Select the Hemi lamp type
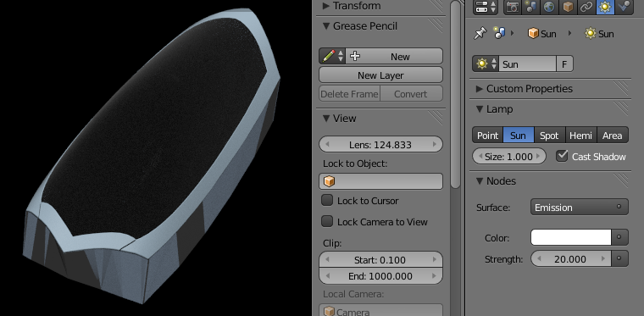This screenshot has height=316, width=644. coord(580,136)
